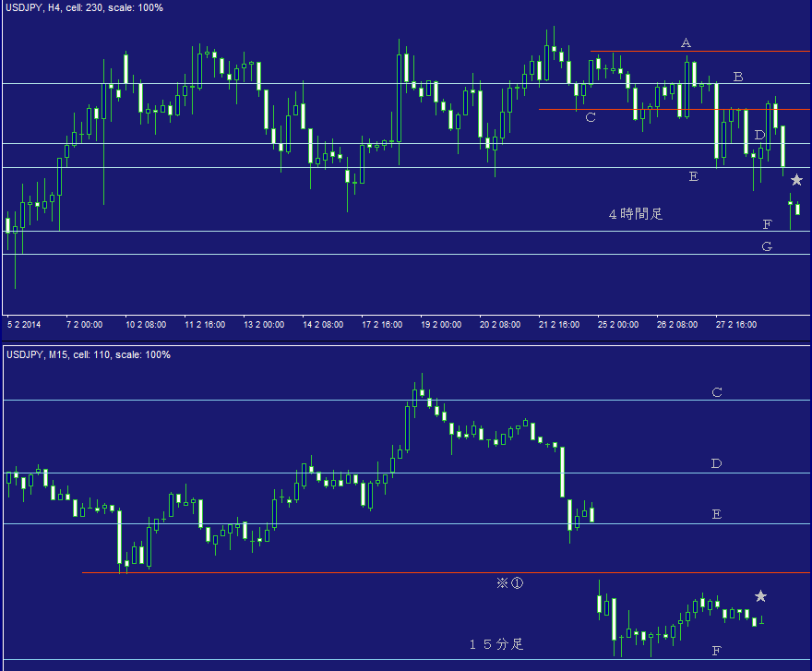The width and height of the screenshot is (812, 671).
Task: Select the red horizontal line in the M15 chart
Action: pos(446,572)
